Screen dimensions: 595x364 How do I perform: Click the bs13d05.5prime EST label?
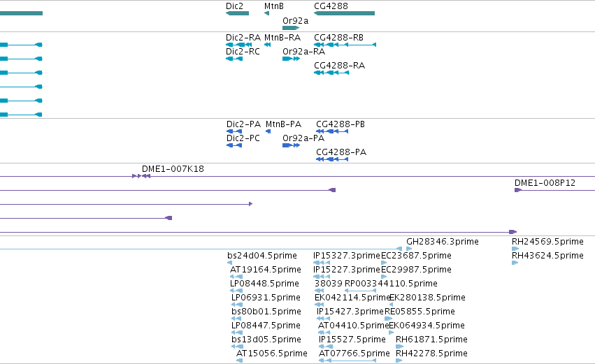(x=266, y=340)
